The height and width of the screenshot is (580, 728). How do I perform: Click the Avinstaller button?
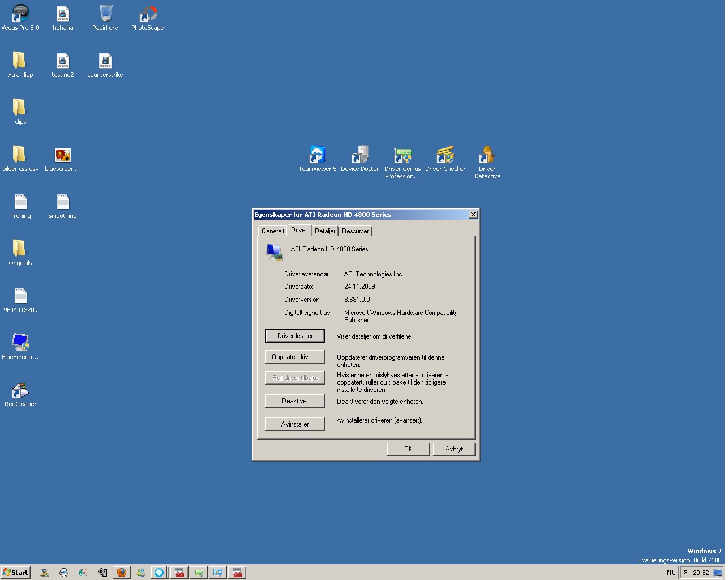click(x=295, y=424)
